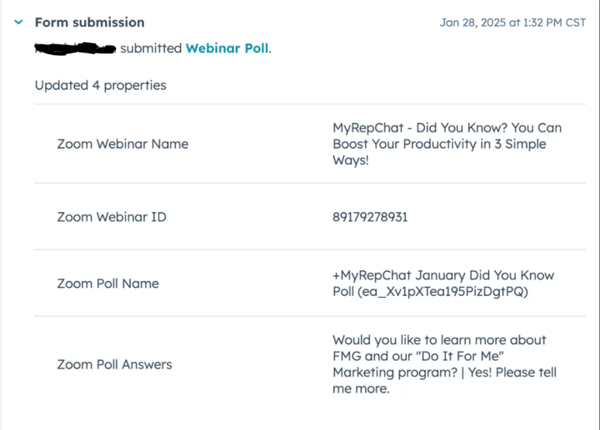Click the Updated 4 properties text
This screenshot has height=430, width=600.
(x=101, y=85)
